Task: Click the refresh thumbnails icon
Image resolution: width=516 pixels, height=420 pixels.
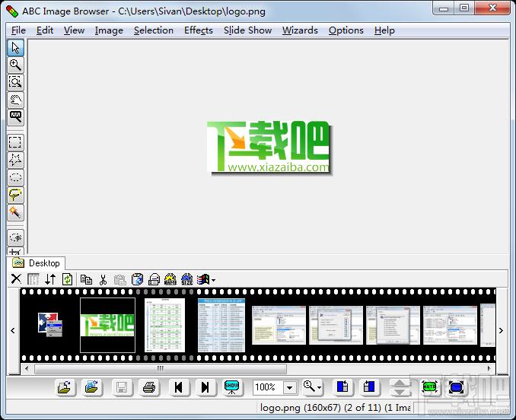Action: coord(68,279)
